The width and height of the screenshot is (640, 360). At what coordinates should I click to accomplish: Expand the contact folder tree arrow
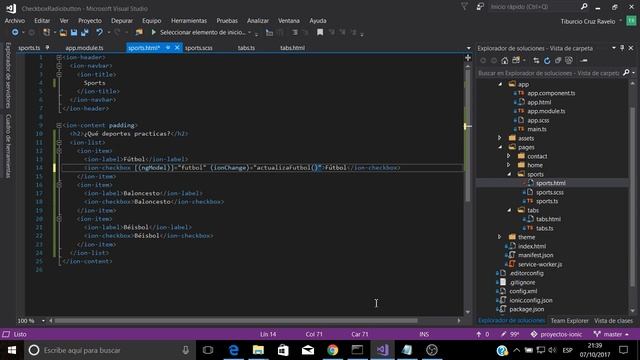(x=509, y=156)
